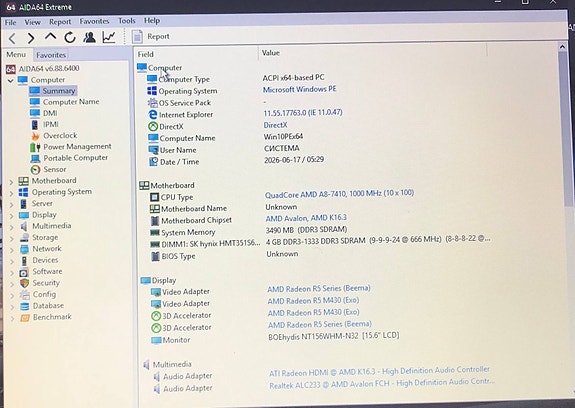The image size is (575, 408).
Task: Open the Realtek ALC233 audio adapter link
Action: coord(382,384)
